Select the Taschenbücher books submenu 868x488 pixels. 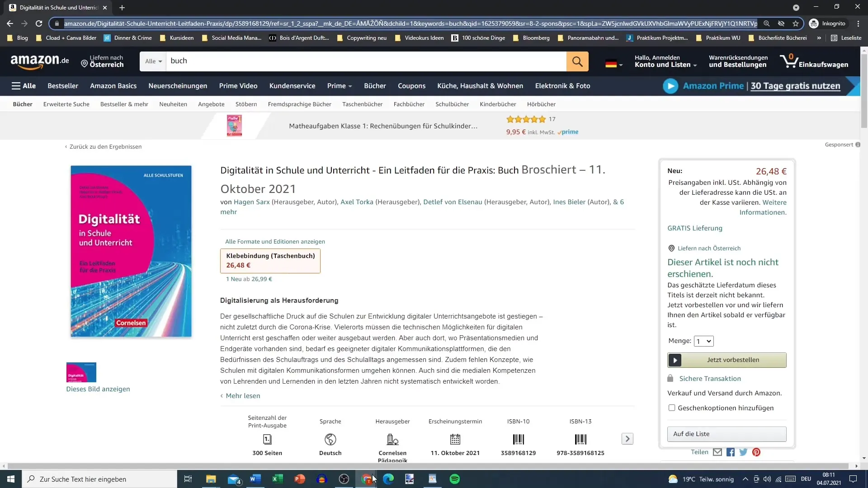coord(362,104)
